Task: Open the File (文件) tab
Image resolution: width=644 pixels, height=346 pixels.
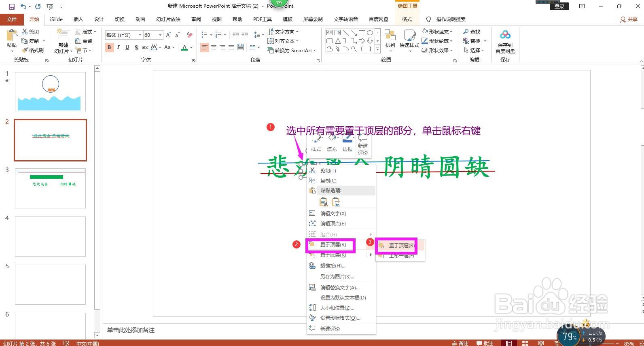Action: click(x=12, y=19)
